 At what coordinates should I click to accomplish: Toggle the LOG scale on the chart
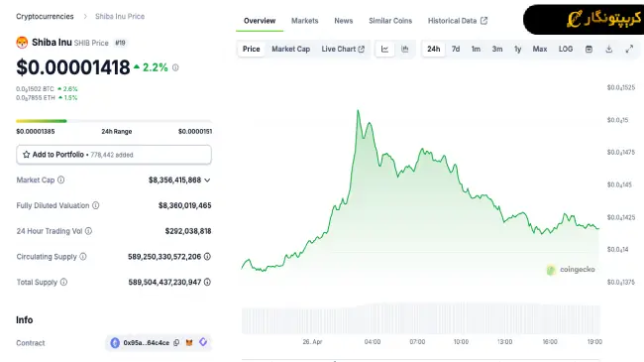tap(566, 49)
